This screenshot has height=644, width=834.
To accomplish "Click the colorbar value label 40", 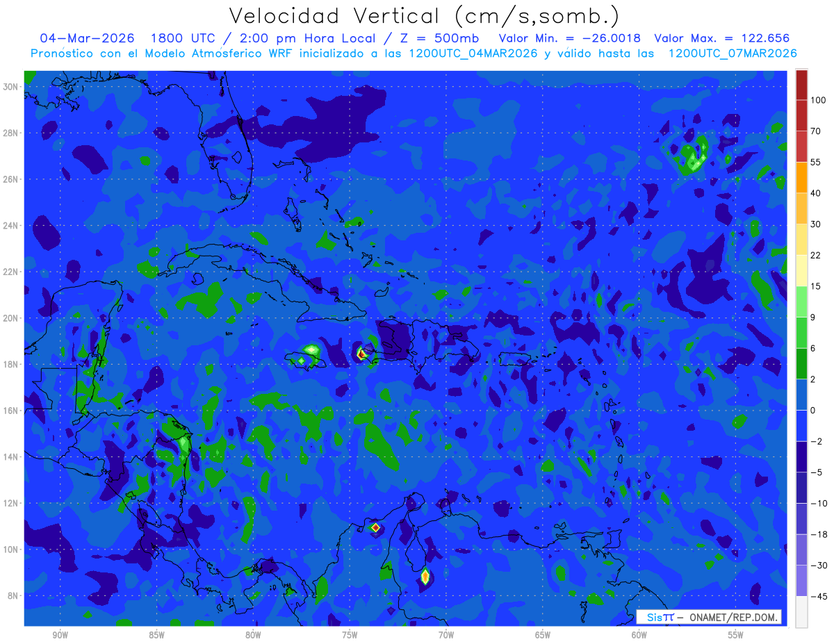I will [816, 193].
